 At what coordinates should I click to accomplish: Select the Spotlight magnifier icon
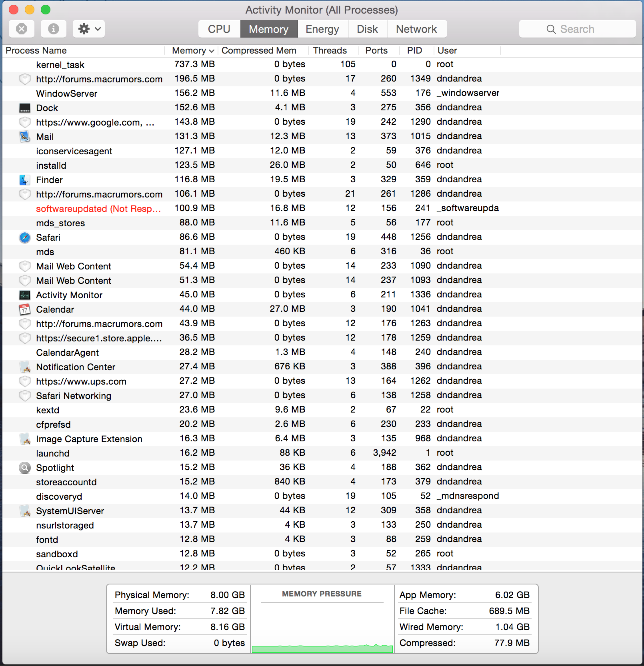(25, 468)
